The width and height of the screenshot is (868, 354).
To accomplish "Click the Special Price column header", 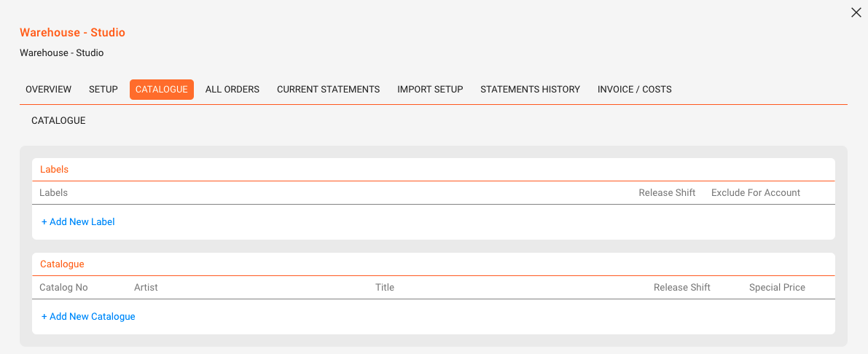I will coord(777,288).
